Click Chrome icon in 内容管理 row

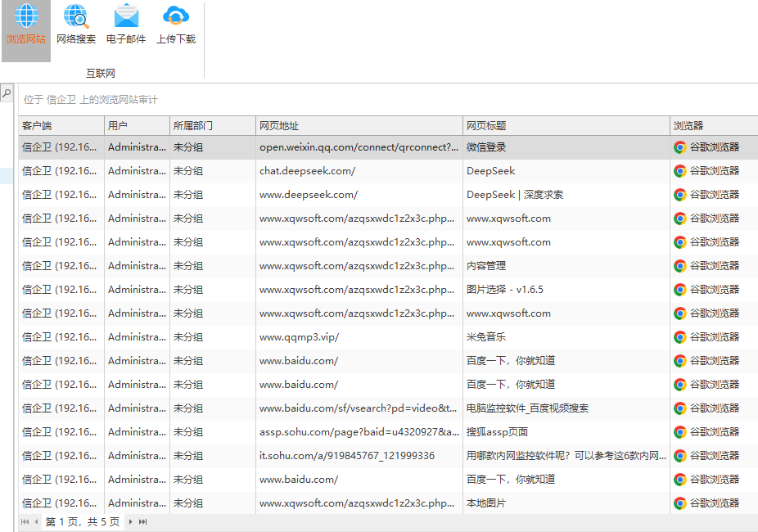pyautogui.click(x=679, y=266)
